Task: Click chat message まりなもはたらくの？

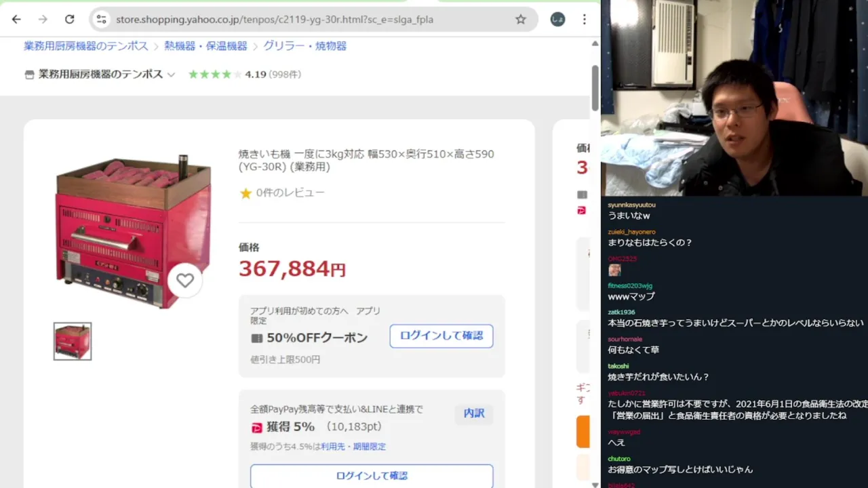Action: click(650, 243)
